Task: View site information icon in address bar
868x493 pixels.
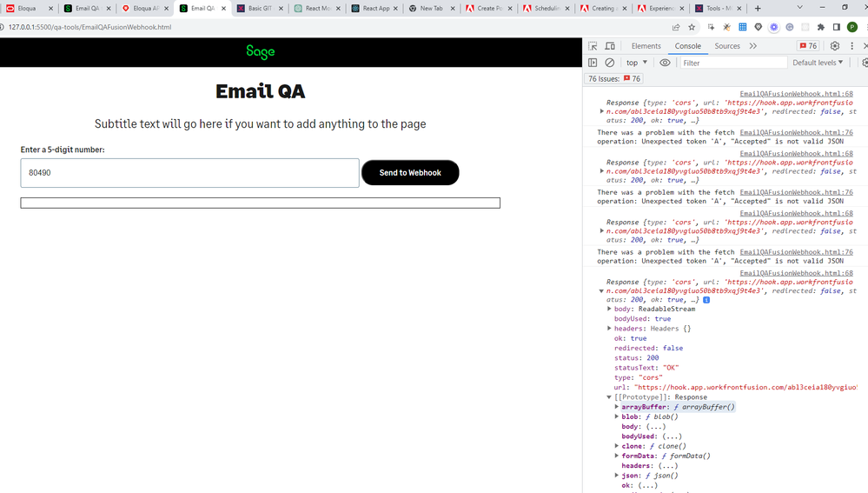Action: coord(3,27)
